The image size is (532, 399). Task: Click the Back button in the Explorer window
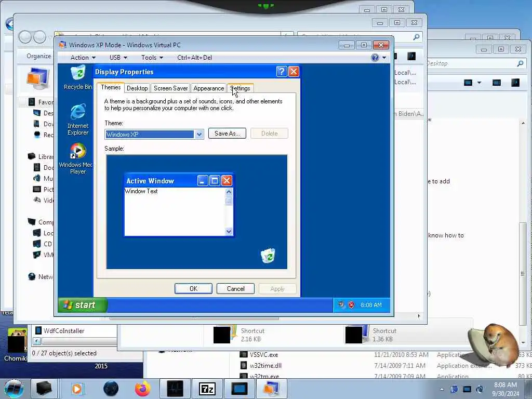(25, 37)
